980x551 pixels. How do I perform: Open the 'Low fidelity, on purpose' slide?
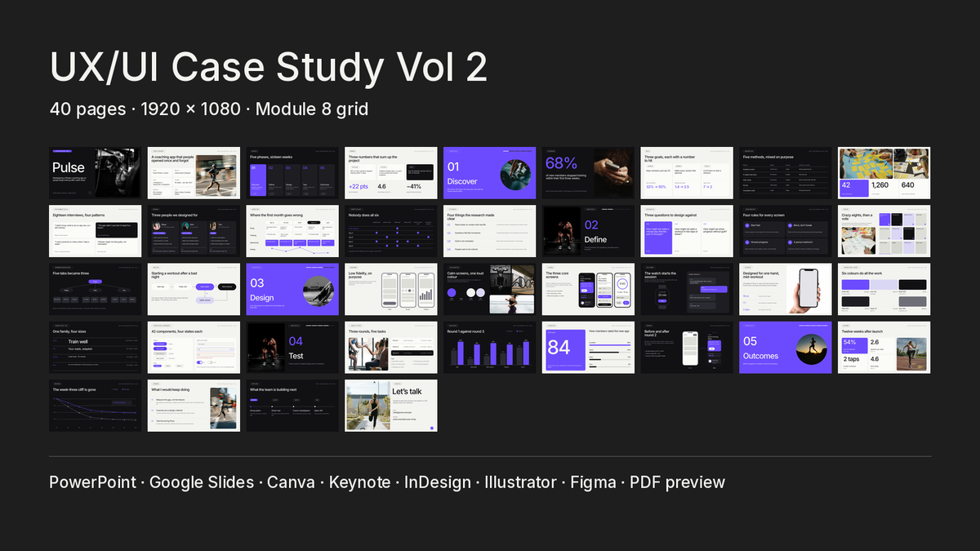pos(391,289)
